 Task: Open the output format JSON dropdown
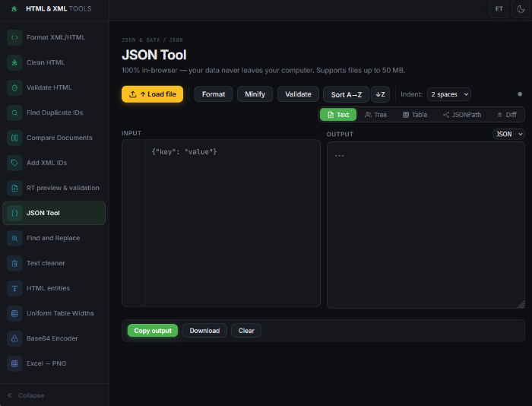coord(508,134)
